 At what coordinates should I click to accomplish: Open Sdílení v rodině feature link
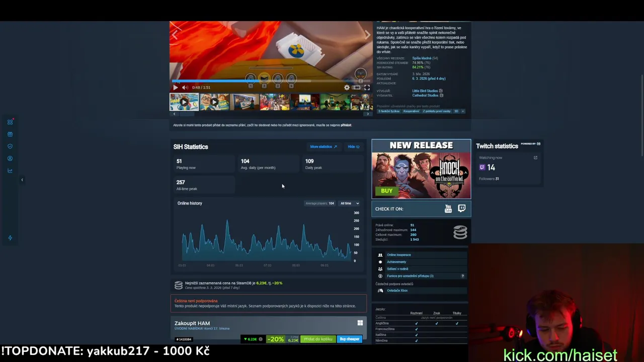397,269
